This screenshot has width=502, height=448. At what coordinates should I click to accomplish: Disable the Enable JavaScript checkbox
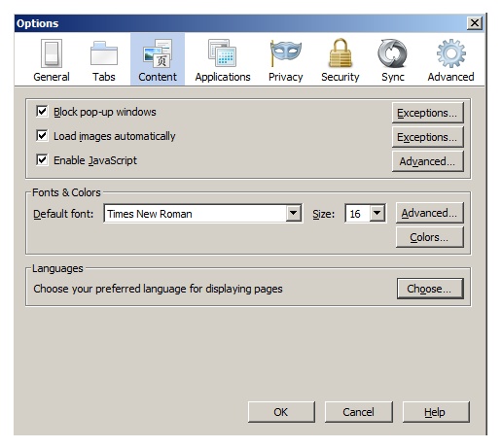(42, 160)
